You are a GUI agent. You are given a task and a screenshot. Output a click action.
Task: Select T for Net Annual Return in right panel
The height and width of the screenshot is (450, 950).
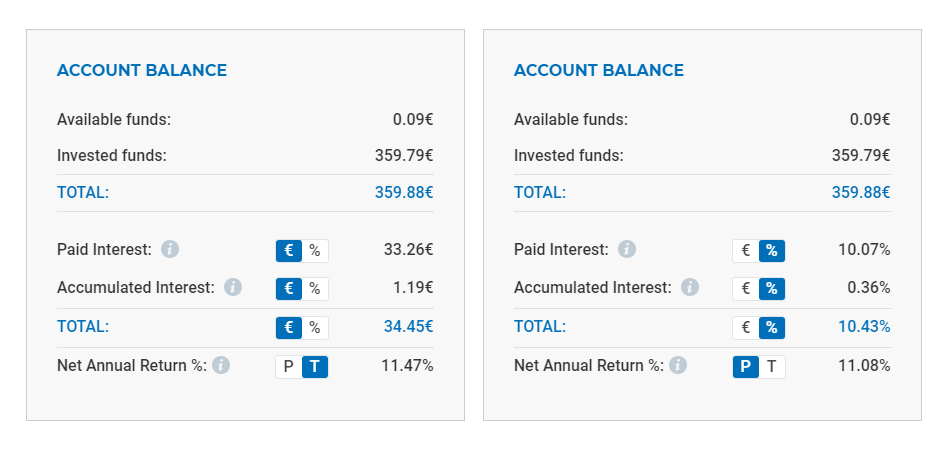tap(772, 366)
